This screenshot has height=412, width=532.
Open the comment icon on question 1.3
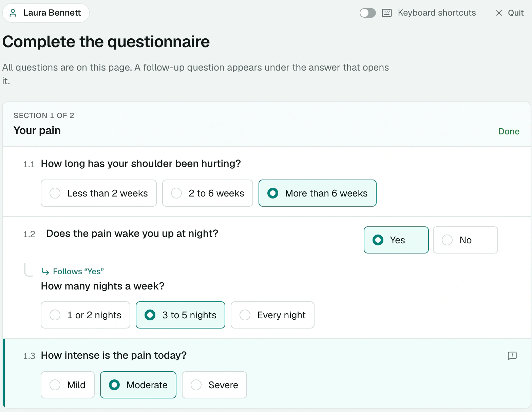tap(512, 355)
